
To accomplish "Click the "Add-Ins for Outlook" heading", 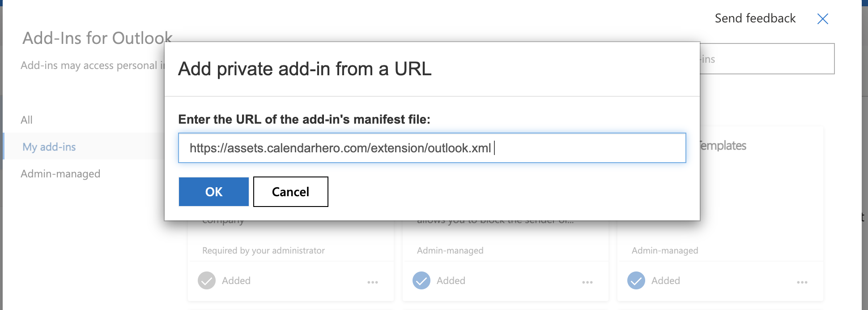I will (x=97, y=39).
